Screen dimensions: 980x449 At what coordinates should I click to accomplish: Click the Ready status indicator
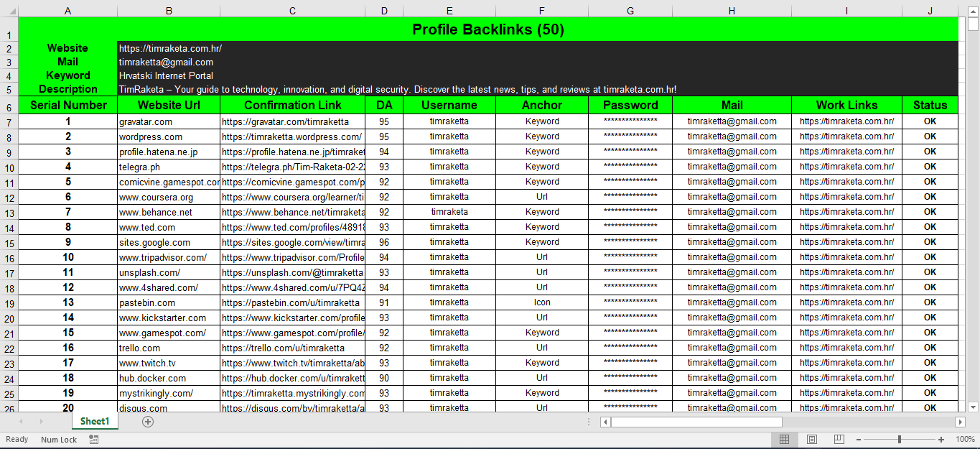17,439
